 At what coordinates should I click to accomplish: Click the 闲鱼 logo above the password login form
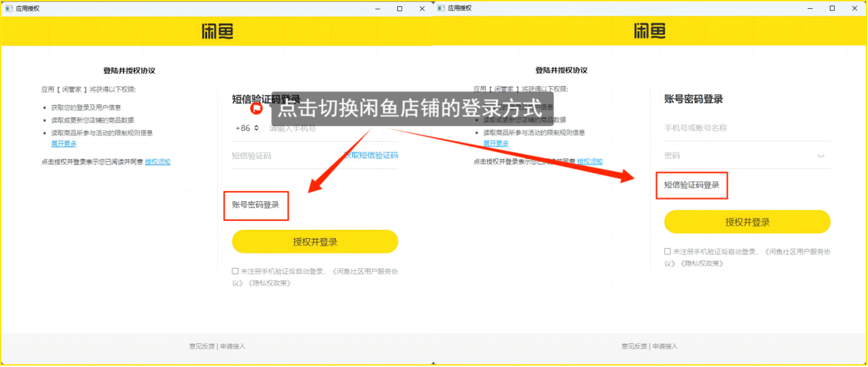649,31
